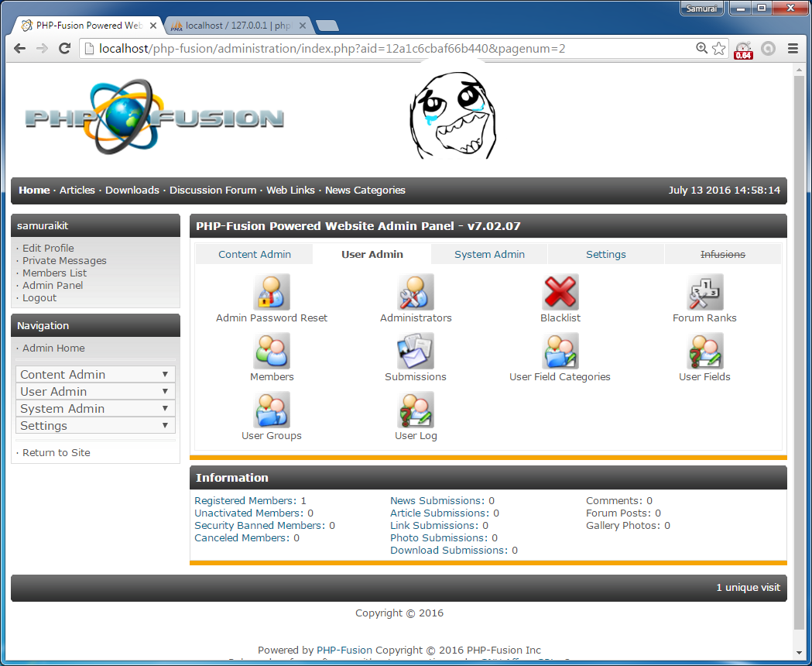
Task: Open Web Links in the navigation bar
Action: [290, 191]
